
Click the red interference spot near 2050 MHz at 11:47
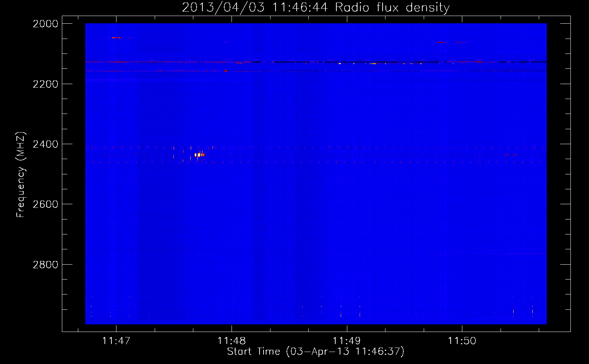pyautogui.click(x=116, y=37)
